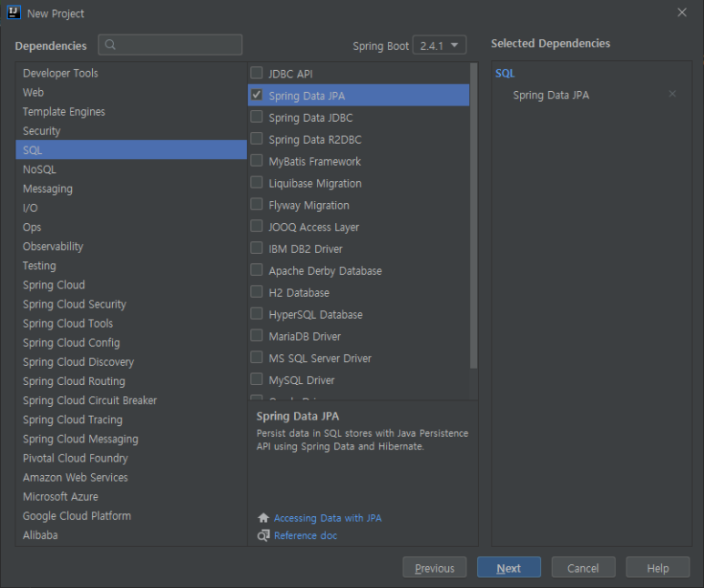Open the Spring Boot version dropdown
Viewport: 704px width, 588px height.
(x=439, y=45)
